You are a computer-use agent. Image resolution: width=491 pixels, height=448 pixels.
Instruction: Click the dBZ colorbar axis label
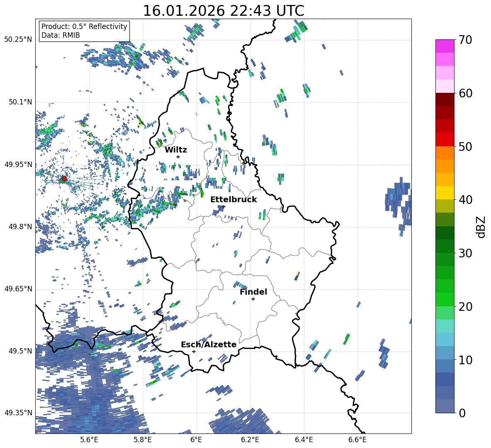point(481,227)
